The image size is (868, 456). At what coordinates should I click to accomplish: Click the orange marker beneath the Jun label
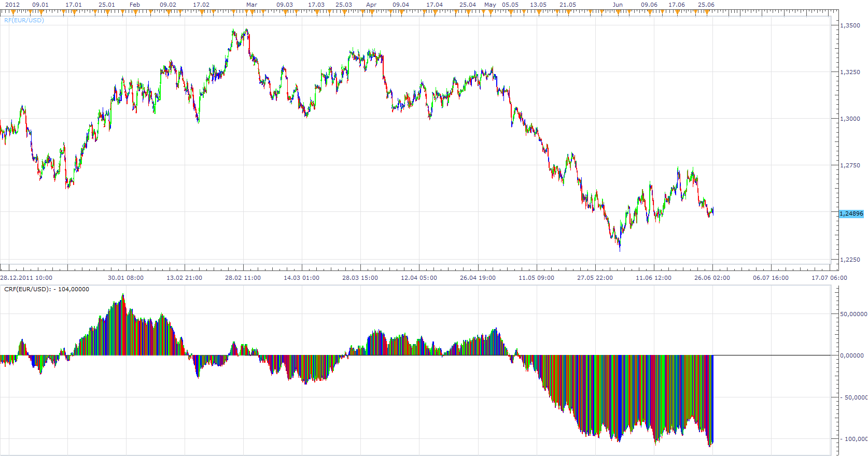click(x=619, y=12)
